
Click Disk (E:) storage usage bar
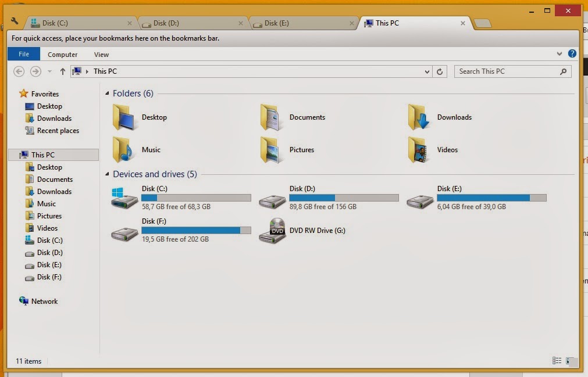pos(491,198)
